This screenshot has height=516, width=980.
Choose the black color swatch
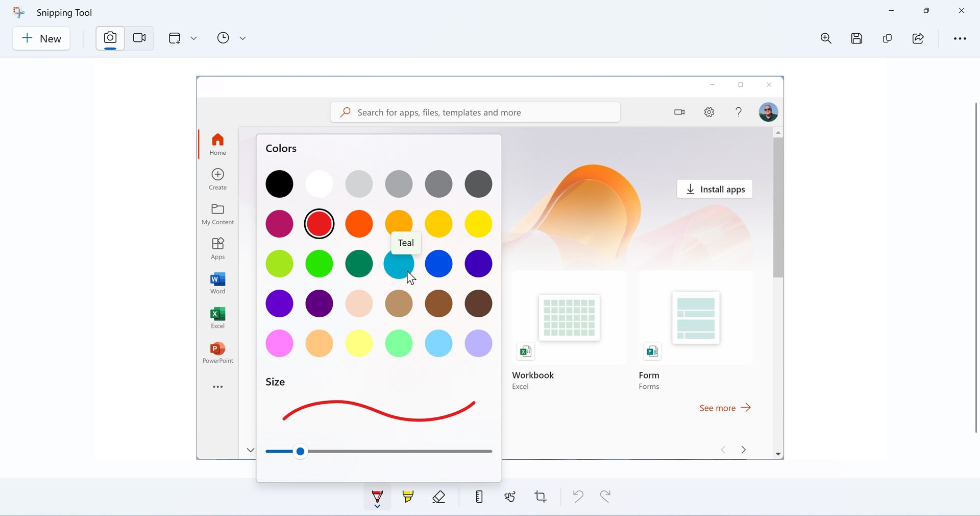(x=280, y=184)
